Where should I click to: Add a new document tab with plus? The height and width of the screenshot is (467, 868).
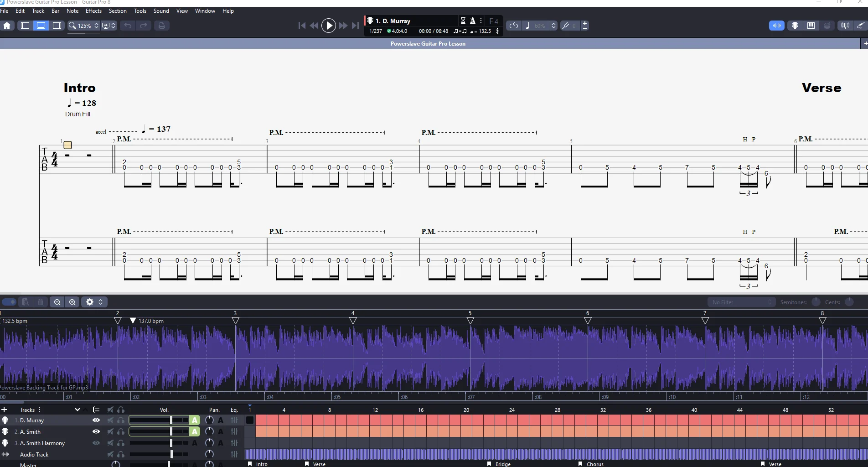[x=865, y=44]
